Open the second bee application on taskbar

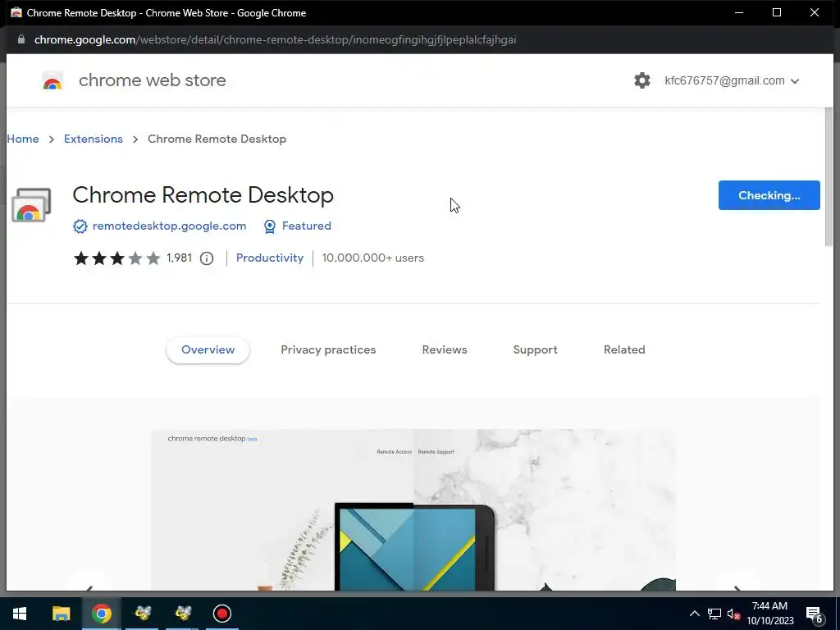point(183,614)
